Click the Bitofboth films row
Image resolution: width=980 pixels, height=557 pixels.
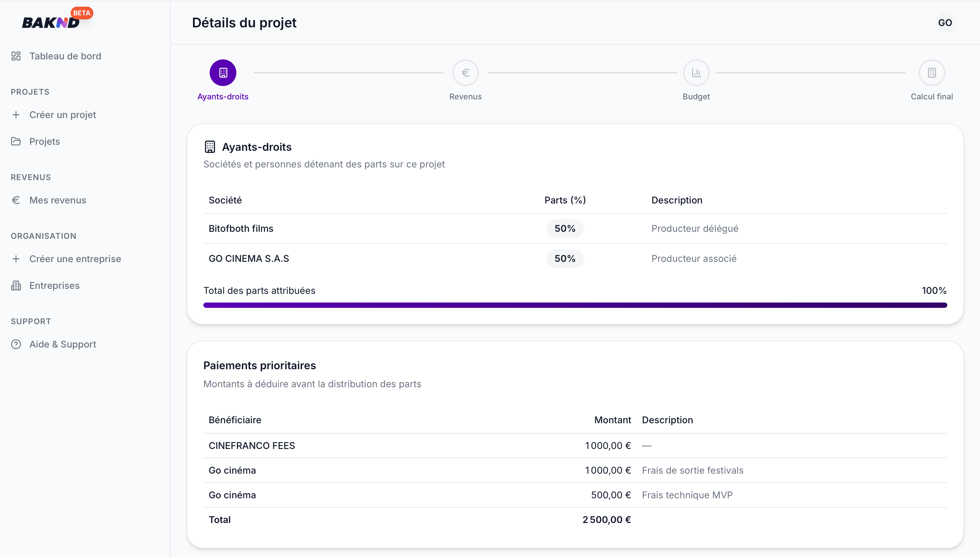[575, 228]
